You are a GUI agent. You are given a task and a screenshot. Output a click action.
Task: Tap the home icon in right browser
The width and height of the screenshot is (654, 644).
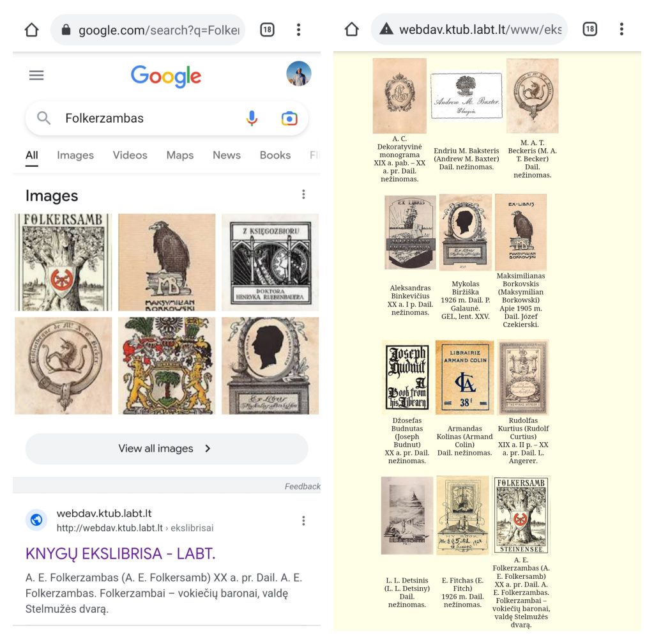(x=352, y=29)
